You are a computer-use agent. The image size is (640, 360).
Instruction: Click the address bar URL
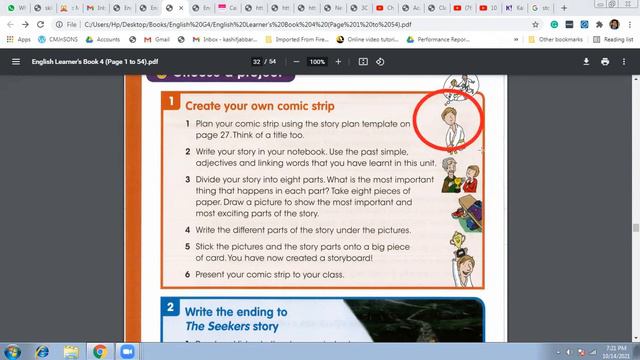(x=248, y=24)
